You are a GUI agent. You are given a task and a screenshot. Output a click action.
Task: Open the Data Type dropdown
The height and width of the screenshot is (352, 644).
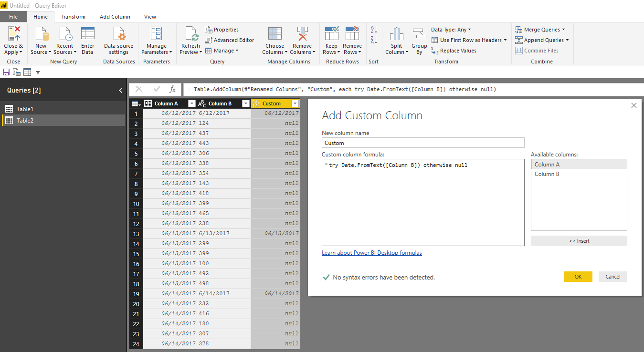pyautogui.click(x=451, y=30)
